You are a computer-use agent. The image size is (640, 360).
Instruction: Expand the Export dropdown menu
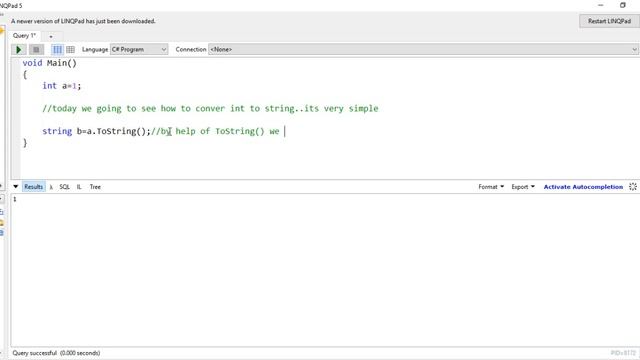pyautogui.click(x=523, y=187)
